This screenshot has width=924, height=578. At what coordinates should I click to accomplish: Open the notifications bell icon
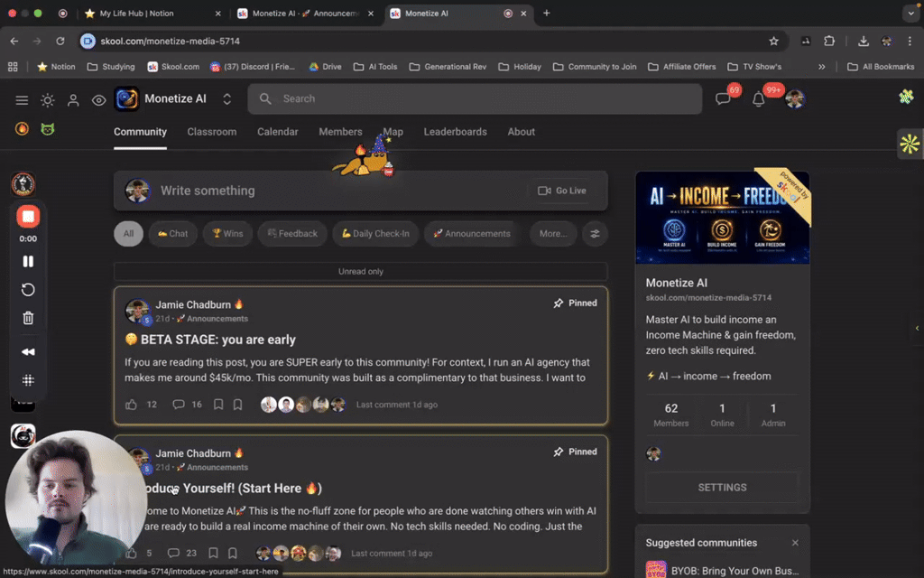[758, 99]
